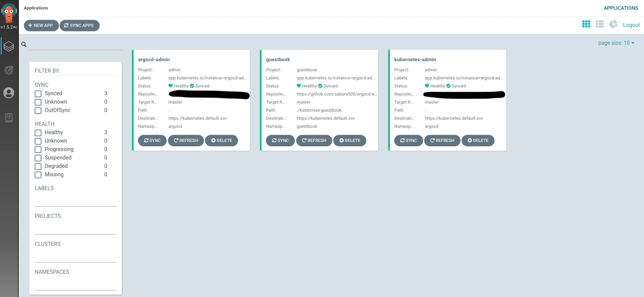The width and height of the screenshot is (644, 297).
Task: Click the argocd-admin label app.kubernetes.io/instance text
Action: click(207, 78)
